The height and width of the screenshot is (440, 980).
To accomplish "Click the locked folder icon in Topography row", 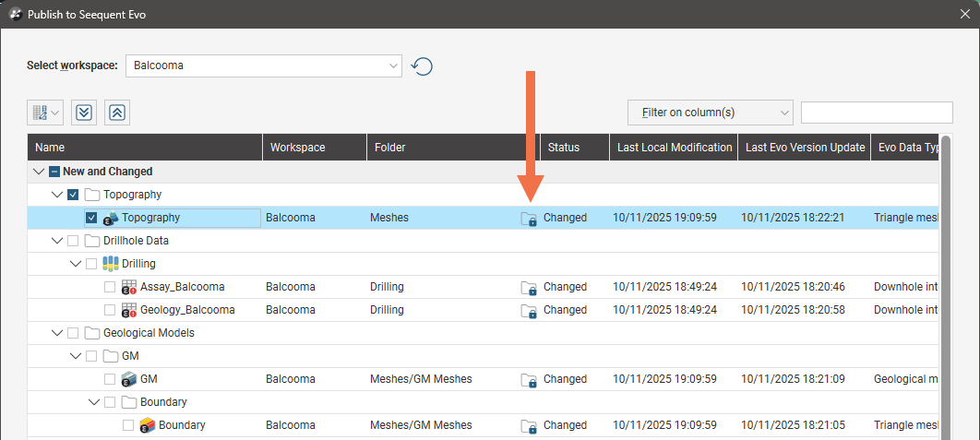I will pyautogui.click(x=529, y=219).
